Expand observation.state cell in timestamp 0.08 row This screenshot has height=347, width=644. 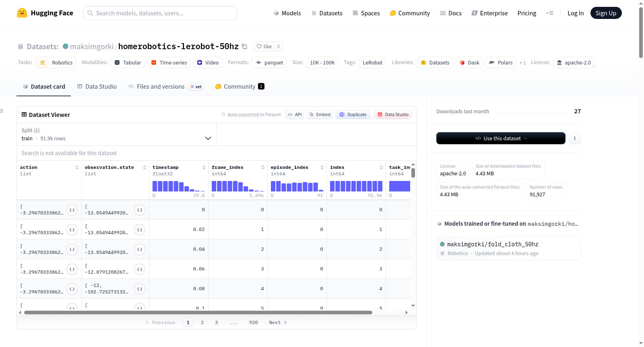pyautogui.click(x=140, y=289)
